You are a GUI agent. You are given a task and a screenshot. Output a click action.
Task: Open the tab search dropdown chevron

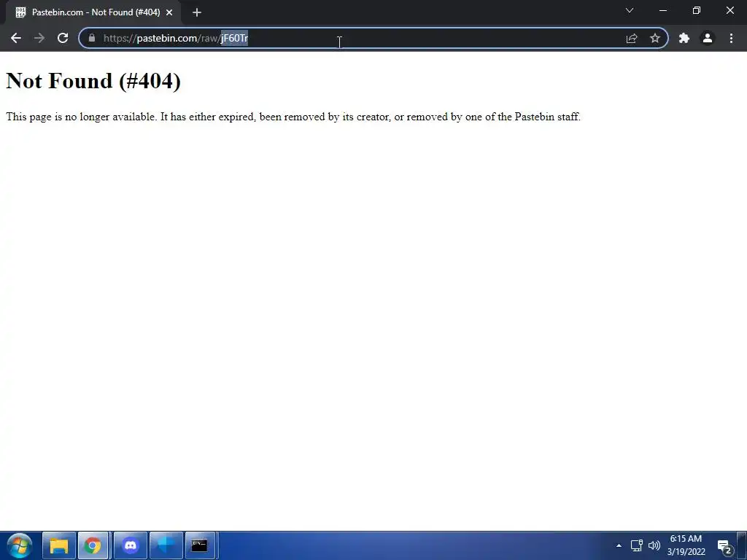coord(630,10)
